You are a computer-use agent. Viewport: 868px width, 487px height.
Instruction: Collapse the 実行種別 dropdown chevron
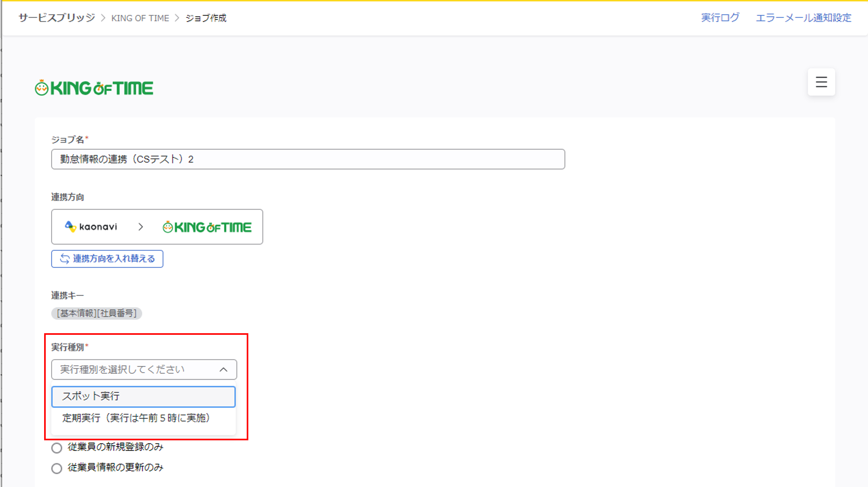223,369
